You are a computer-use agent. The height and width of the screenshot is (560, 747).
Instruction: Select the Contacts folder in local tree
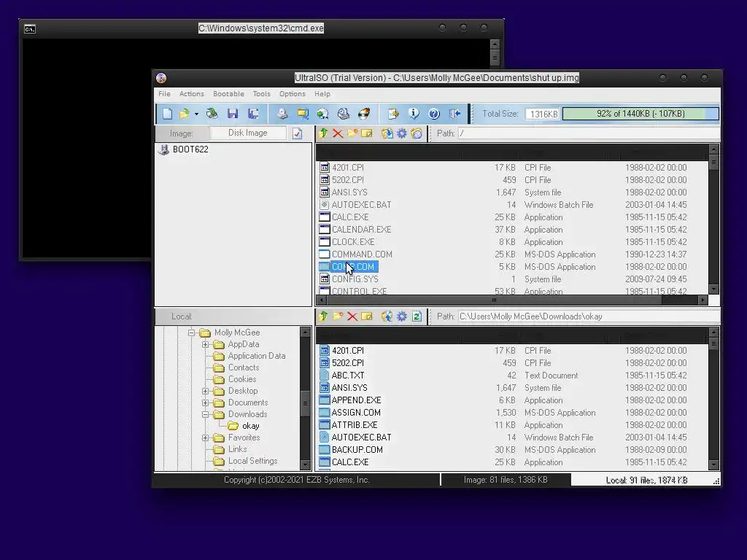(244, 367)
